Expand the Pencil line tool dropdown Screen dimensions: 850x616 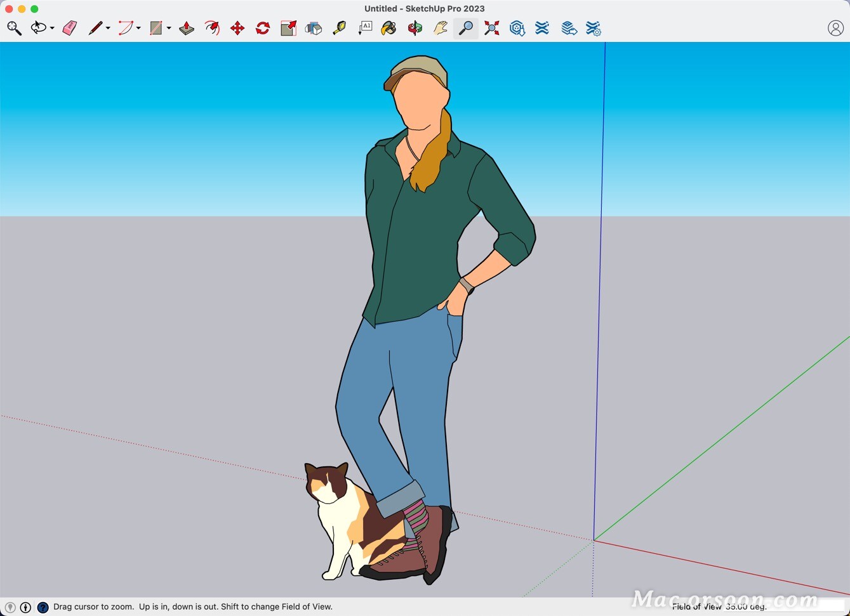click(108, 29)
